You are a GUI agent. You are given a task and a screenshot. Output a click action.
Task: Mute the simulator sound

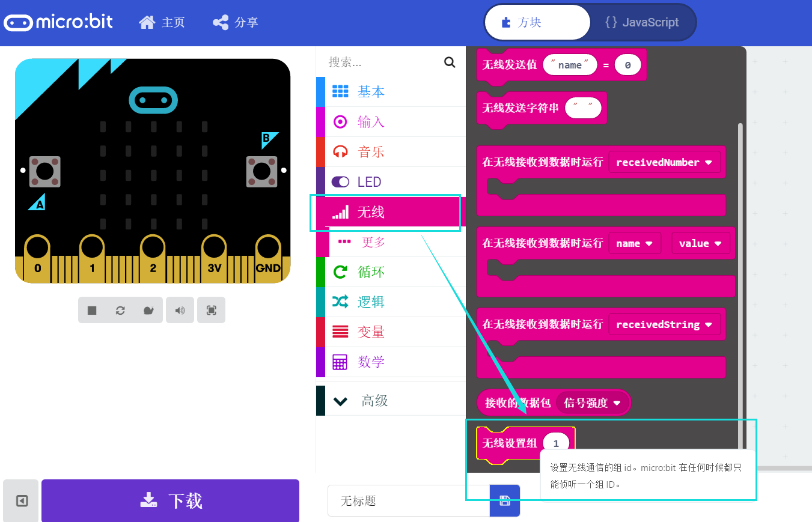[x=180, y=310]
